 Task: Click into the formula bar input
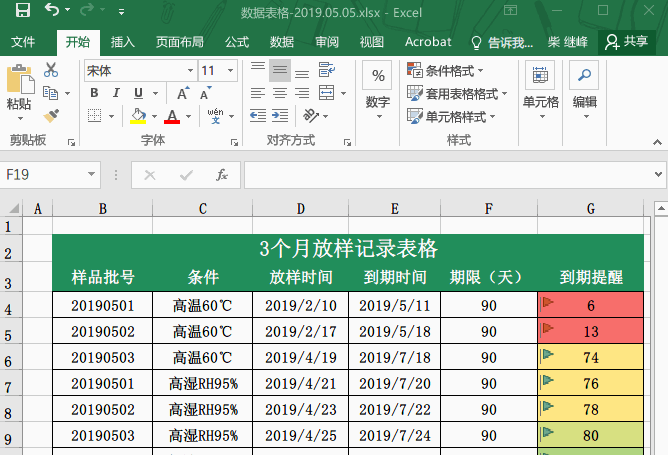pyautogui.click(x=447, y=175)
